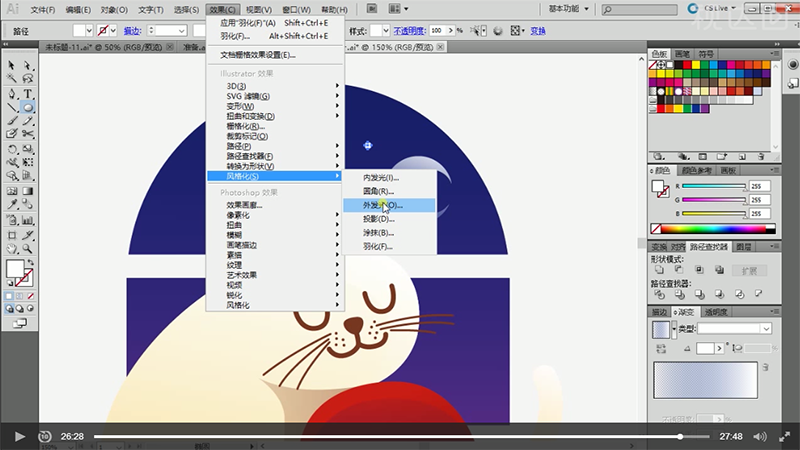Open the stroke weight dropdown
Screen dimensions: 800x450
click(182, 31)
